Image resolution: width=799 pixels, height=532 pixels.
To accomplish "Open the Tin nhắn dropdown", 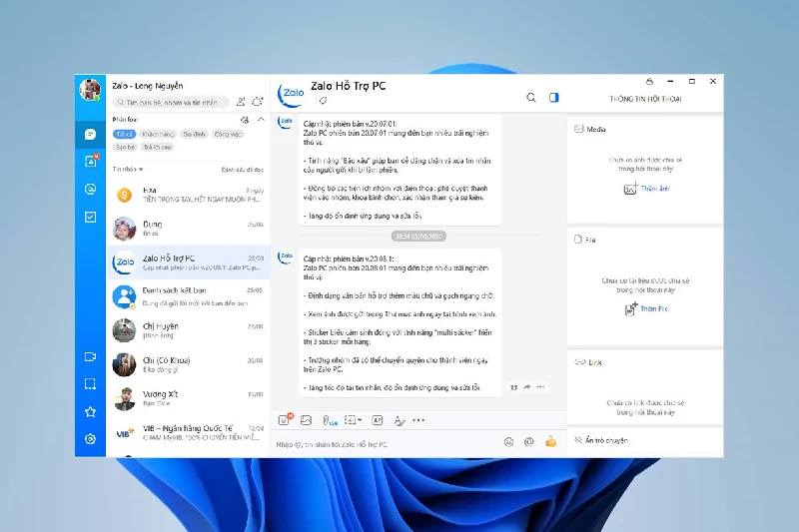I will coord(128,169).
